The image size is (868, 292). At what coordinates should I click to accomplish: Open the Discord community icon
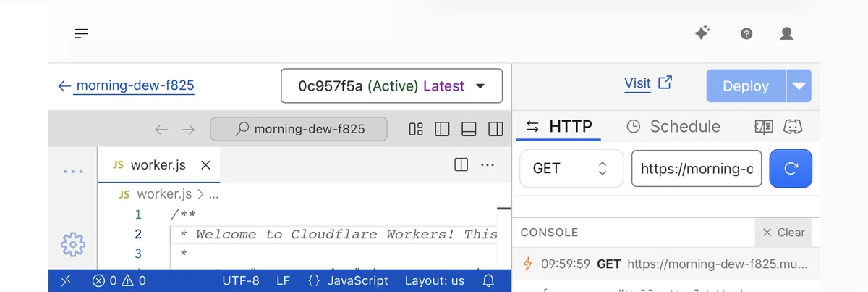pyautogui.click(x=793, y=126)
